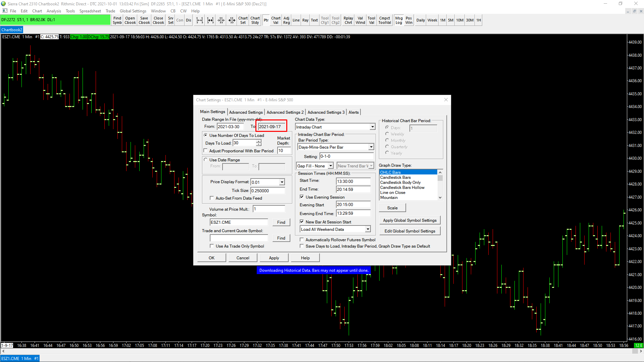Open Chart Stdy studies from toolbar
Screen dimensions: 644x362
[x=255, y=20]
